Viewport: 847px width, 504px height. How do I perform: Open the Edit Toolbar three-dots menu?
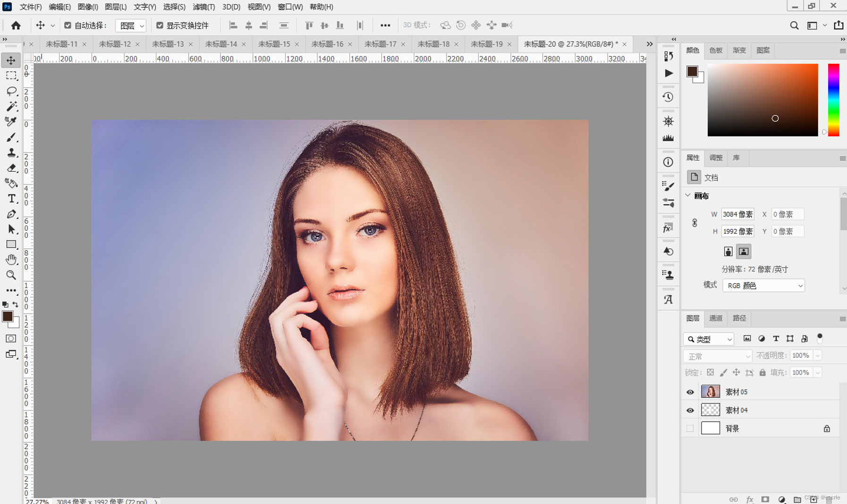tap(11, 290)
